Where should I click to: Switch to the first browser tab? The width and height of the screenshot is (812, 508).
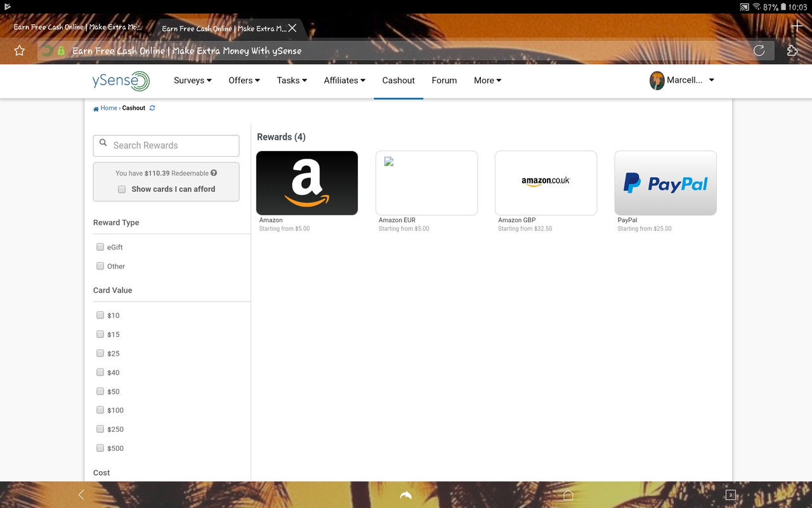(78, 27)
